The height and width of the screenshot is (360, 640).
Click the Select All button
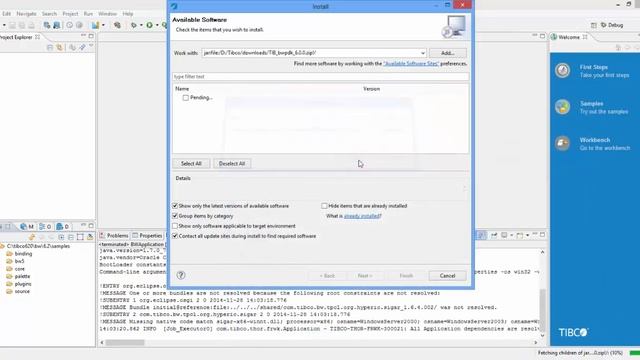(x=191, y=163)
